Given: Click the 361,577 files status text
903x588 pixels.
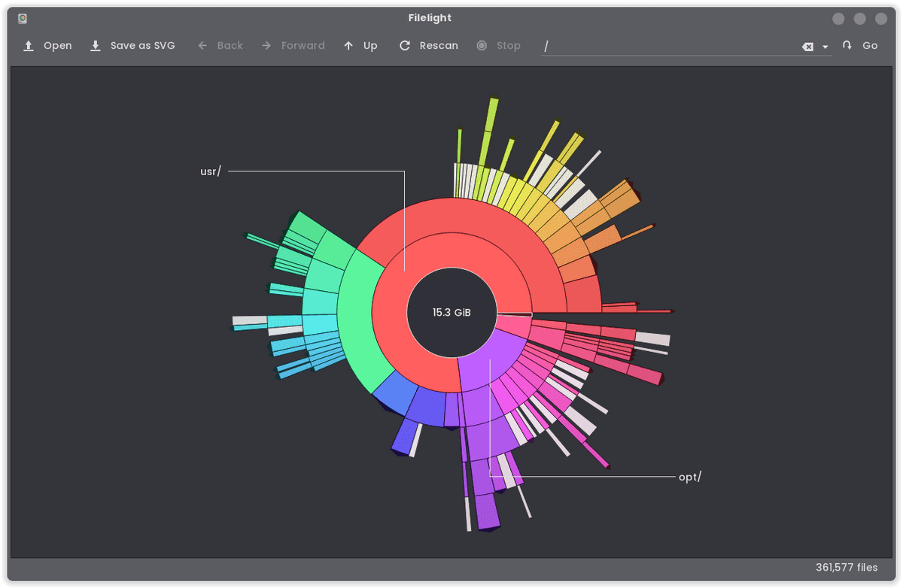Looking at the screenshot, I should tap(847, 568).
